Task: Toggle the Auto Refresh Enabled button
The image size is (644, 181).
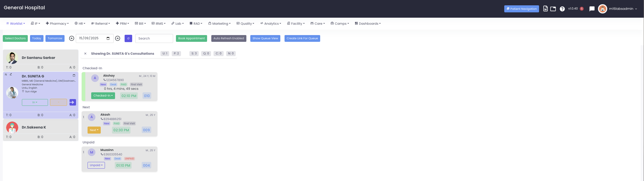Action: tap(228, 38)
